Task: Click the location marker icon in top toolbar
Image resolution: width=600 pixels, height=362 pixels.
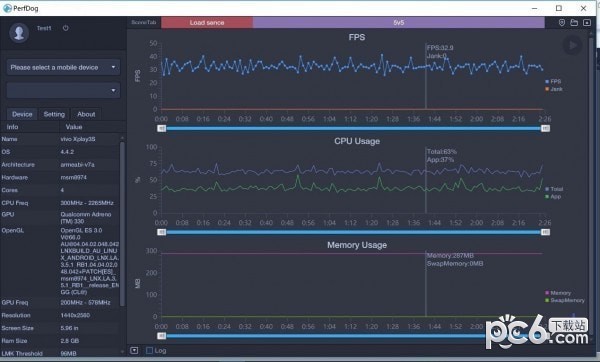Action: (x=562, y=23)
